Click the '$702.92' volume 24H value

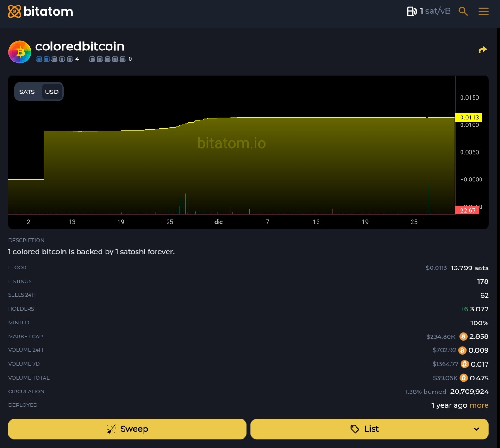pyautogui.click(x=444, y=350)
